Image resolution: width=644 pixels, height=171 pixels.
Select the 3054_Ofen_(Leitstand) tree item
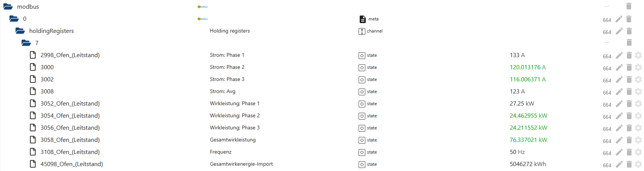70,116
